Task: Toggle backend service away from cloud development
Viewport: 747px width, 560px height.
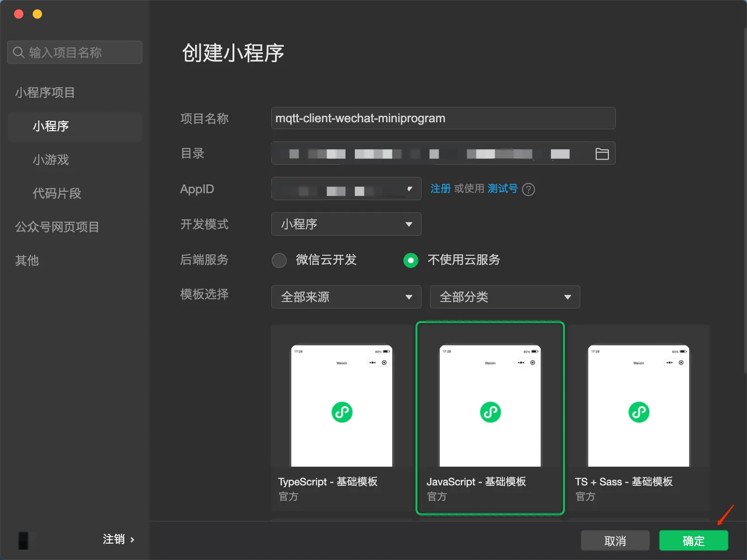Action: (x=410, y=260)
